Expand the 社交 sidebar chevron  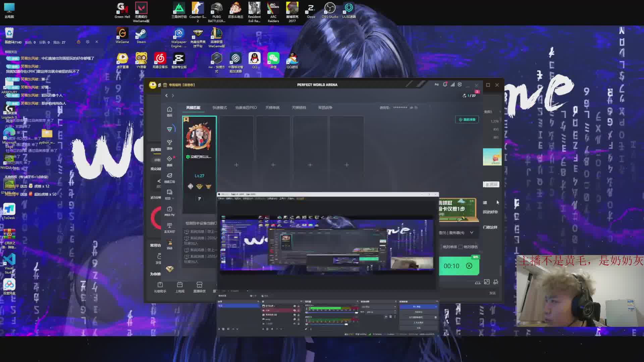pos(173,198)
